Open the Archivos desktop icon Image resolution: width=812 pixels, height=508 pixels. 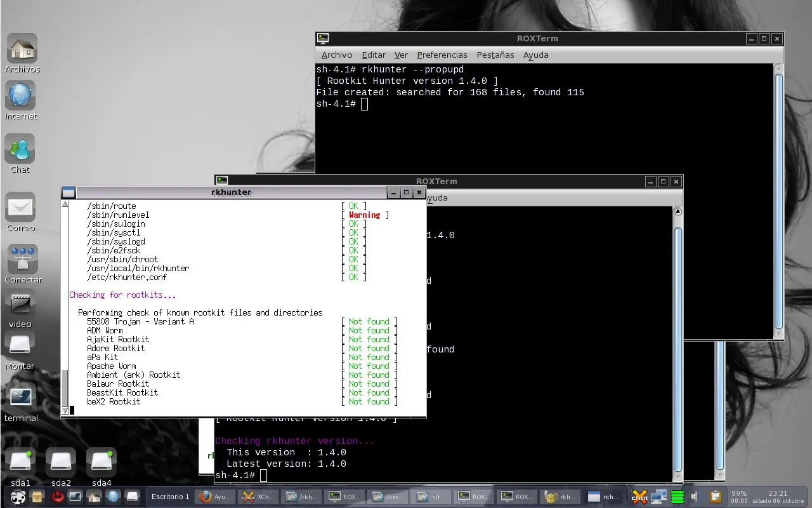[22, 48]
